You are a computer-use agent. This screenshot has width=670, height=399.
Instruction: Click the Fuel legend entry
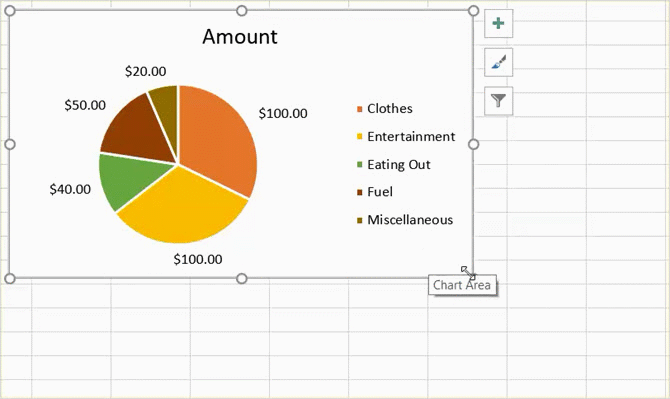pos(374,192)
